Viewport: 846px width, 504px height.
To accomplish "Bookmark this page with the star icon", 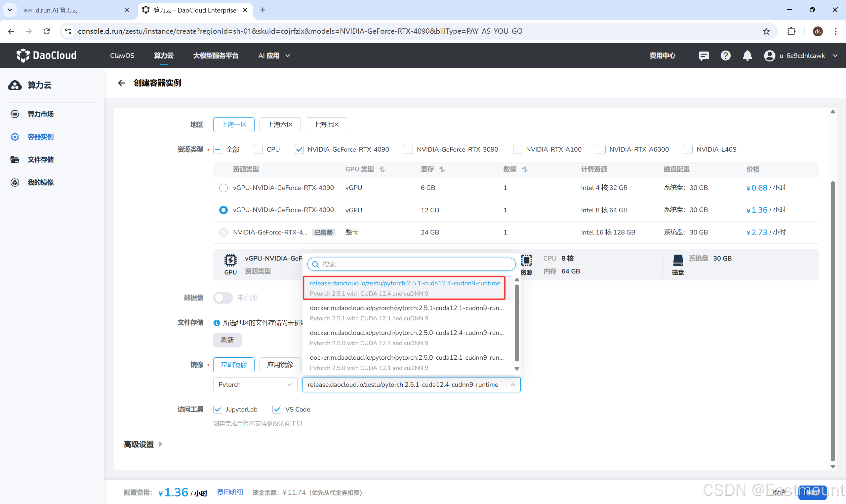I will (766, 31).
